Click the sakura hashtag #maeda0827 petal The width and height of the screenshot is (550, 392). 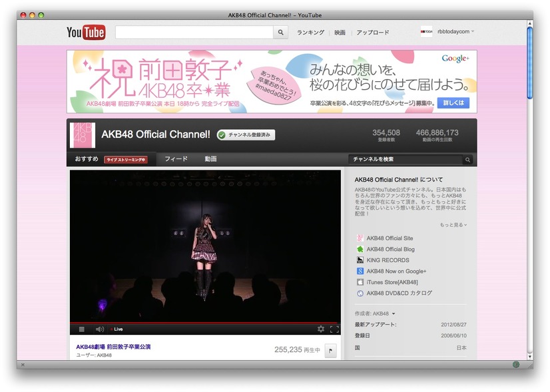274,85
